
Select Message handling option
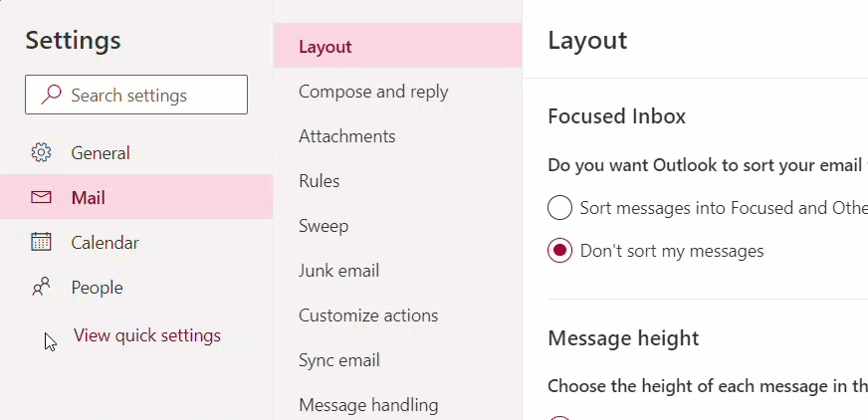coord(397,405)
